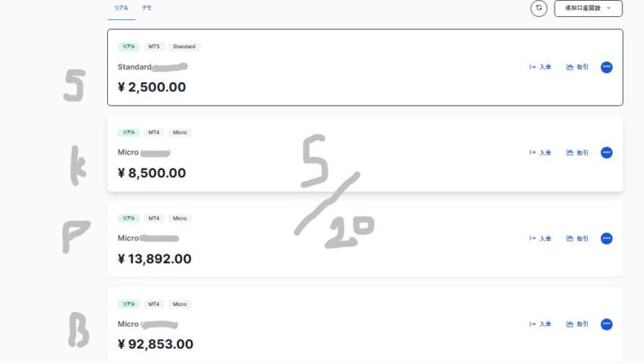Select the ¥92,853.00 Micro account card
This screenshot has height=363, width=644.
click(x=365, y=324)
